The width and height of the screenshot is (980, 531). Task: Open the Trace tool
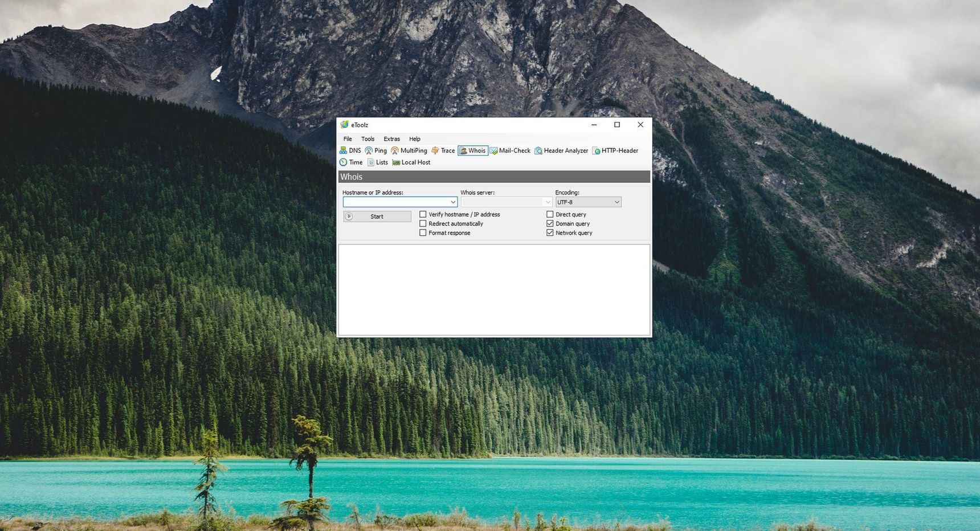pos(443,150)
